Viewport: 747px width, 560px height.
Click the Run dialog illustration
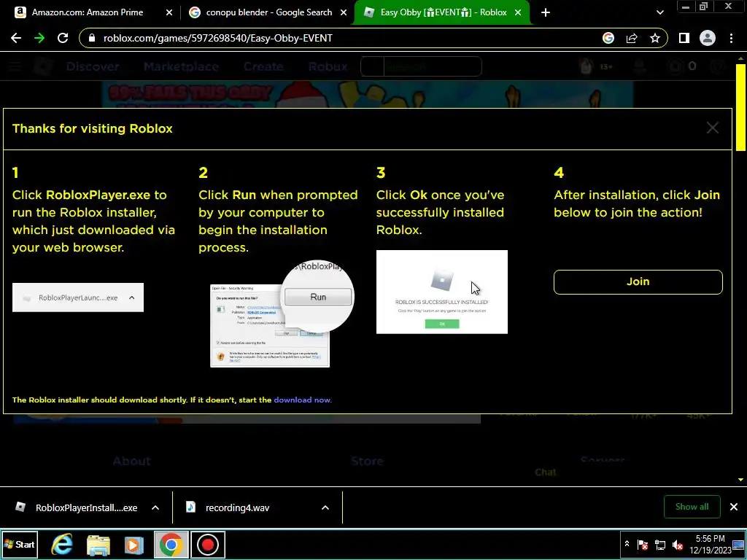(282, 314)
